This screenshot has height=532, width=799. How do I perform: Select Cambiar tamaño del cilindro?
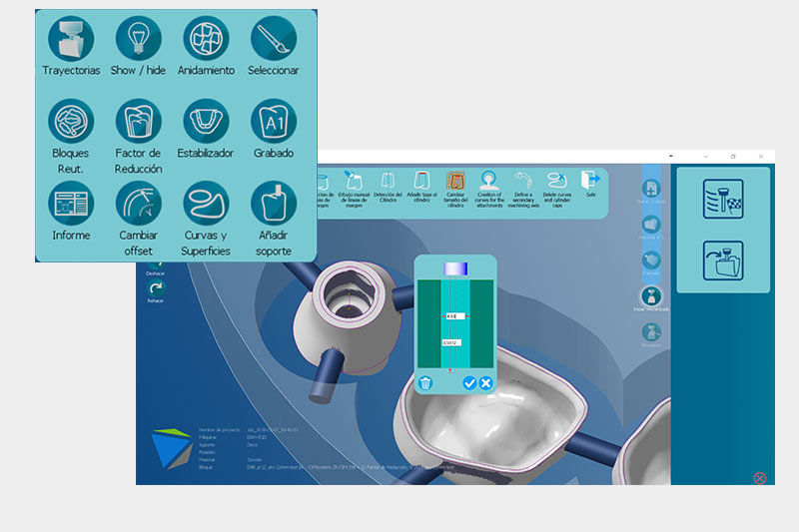[455, 189]
